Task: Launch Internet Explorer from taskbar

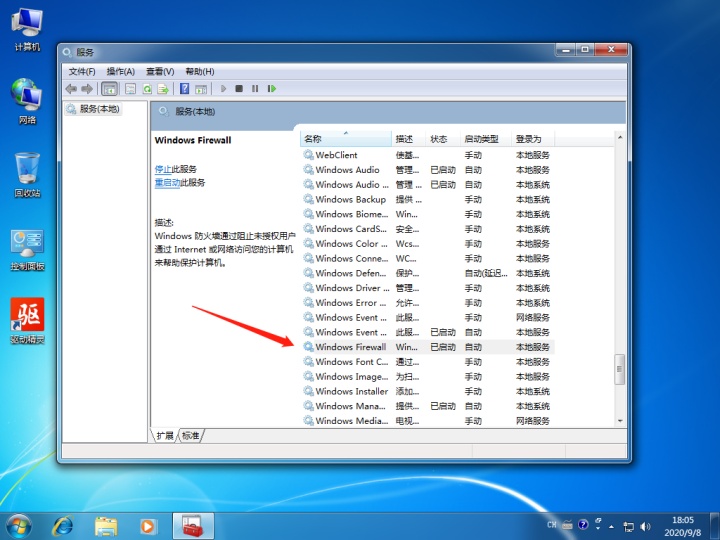Action: click(x=63, y=526)
